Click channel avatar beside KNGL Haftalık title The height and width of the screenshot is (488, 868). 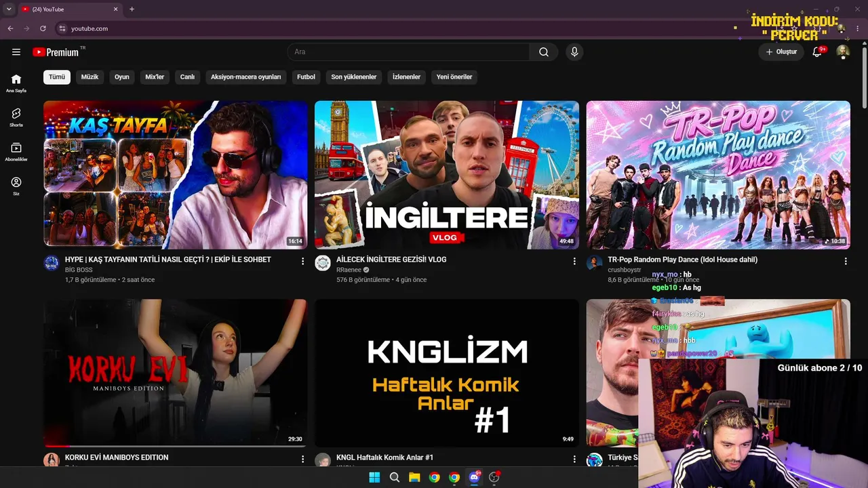coord(323,461)
